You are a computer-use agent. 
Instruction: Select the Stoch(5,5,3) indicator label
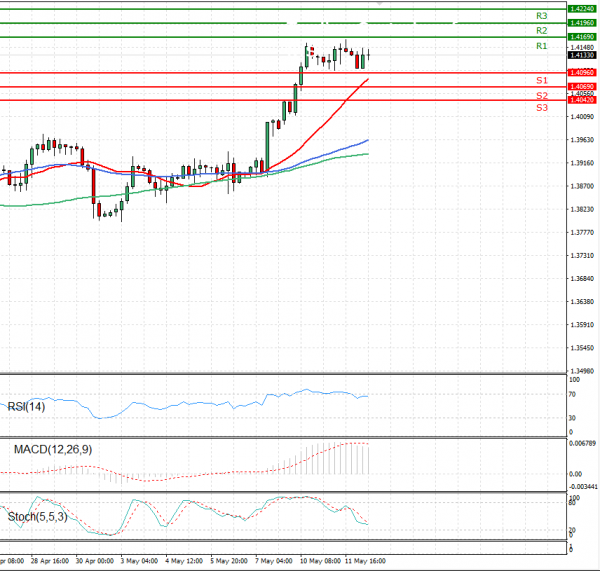click(38, 517)
